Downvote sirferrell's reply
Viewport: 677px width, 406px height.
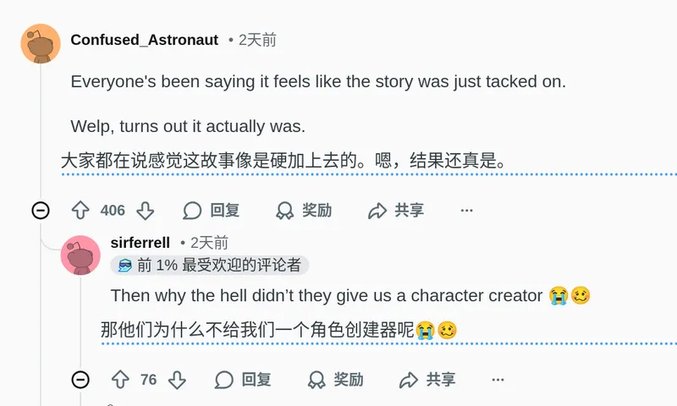(177, 380)
